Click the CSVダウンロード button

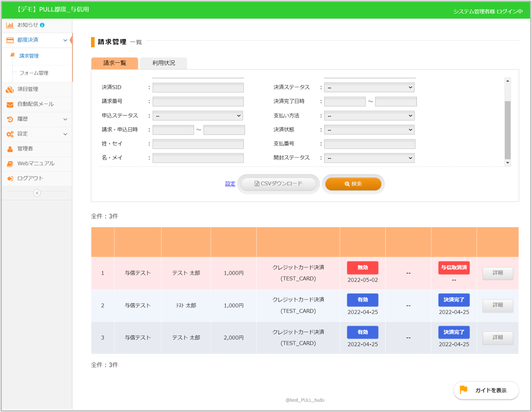pyautogui.click(x=278, y=184)
